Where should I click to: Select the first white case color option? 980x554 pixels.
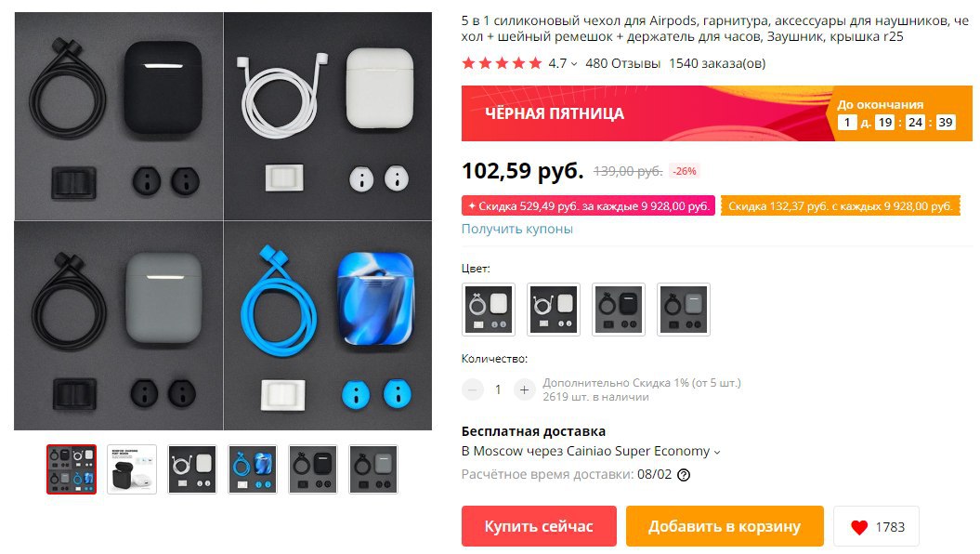coord(489,310)
